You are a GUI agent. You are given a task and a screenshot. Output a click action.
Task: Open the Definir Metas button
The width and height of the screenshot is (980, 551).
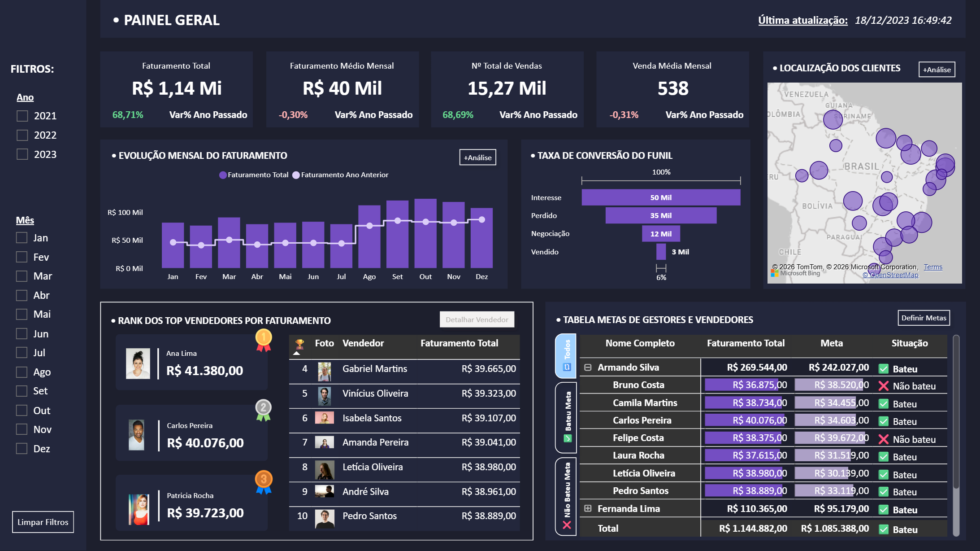click(924, 318)
